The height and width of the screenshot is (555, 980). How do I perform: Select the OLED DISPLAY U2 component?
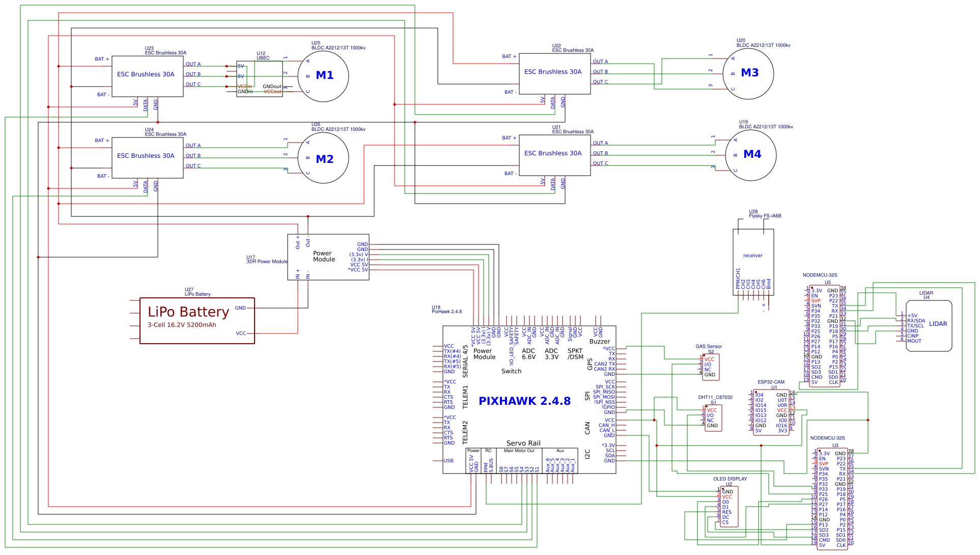(x=730, y=507)
